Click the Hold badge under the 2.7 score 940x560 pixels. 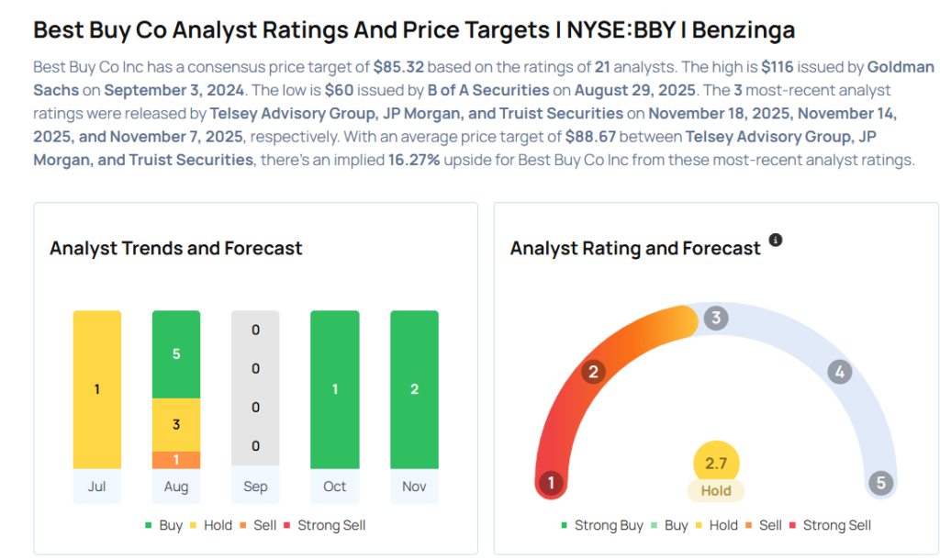716,491
